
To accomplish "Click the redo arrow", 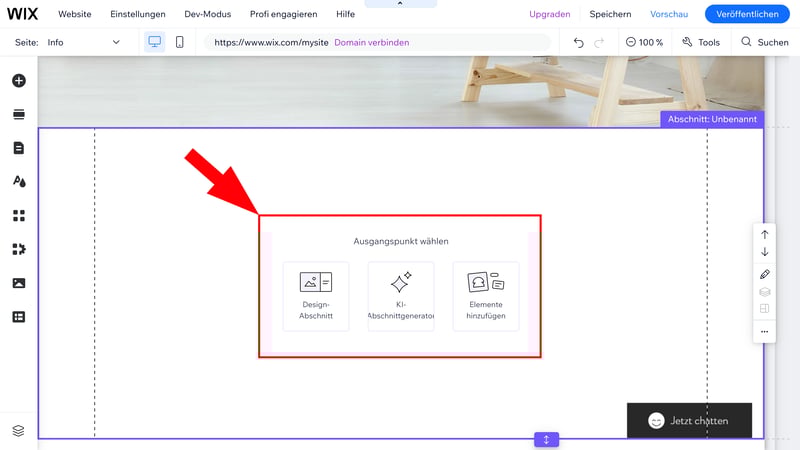I will (599, 42).
